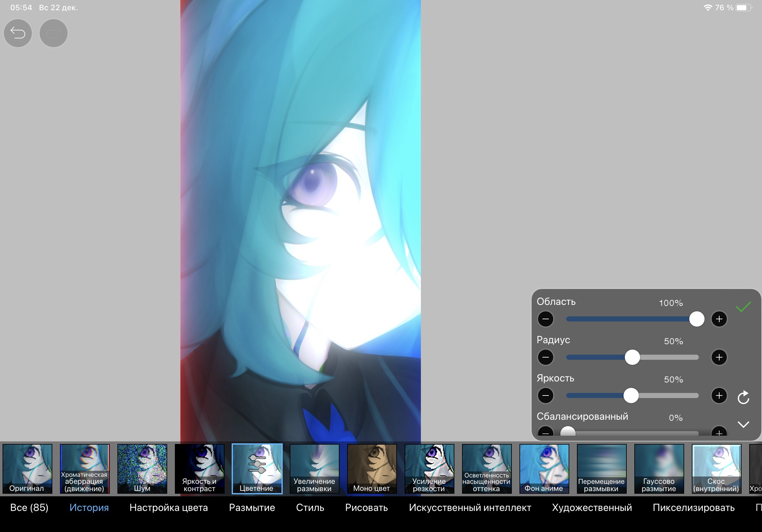
Task: Open the Пикселизировать category tab
Action: 694,507
